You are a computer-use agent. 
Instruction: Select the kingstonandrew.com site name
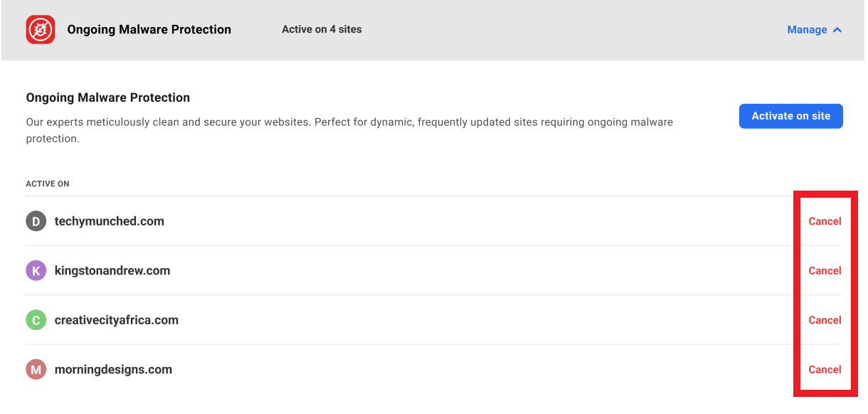click(x=112, y=270)
